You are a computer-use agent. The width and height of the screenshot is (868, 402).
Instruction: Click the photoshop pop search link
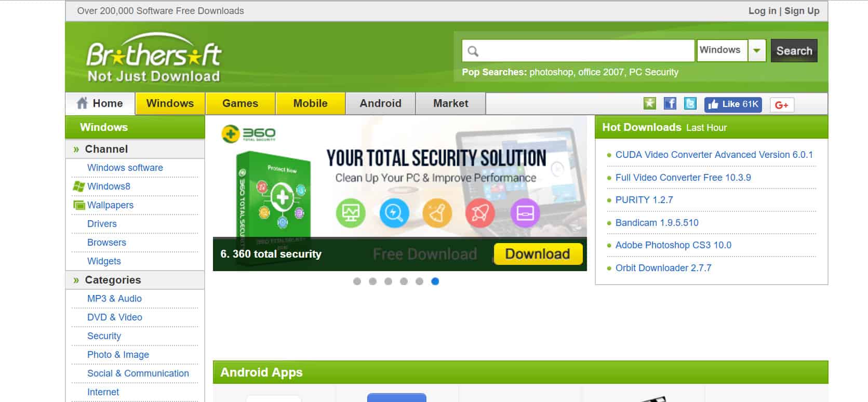(551, 72)
